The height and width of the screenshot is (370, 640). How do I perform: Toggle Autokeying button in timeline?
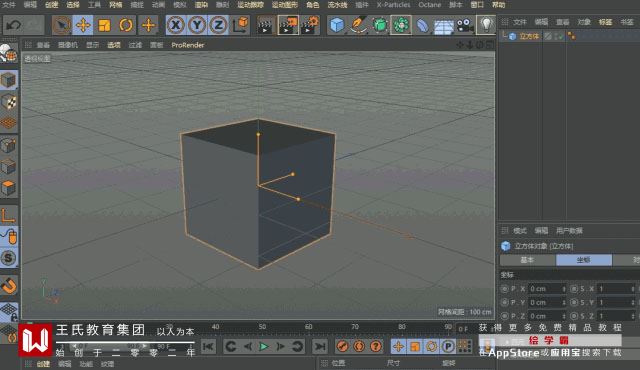point(359,346)
